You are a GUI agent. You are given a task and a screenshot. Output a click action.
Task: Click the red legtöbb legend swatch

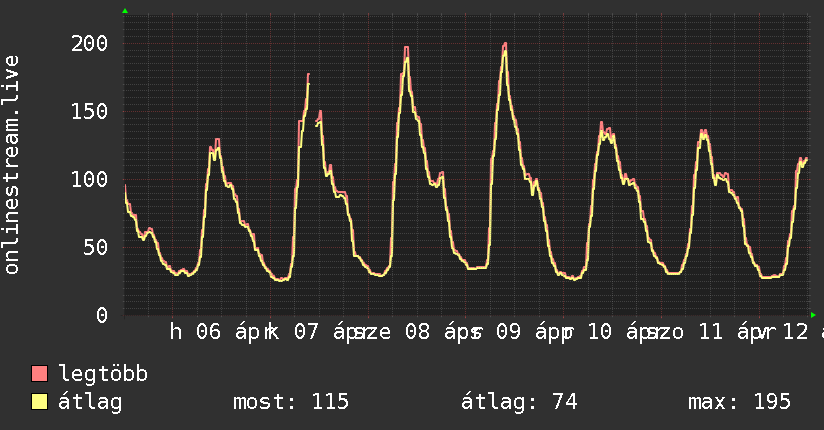click(x=40, y=374)
